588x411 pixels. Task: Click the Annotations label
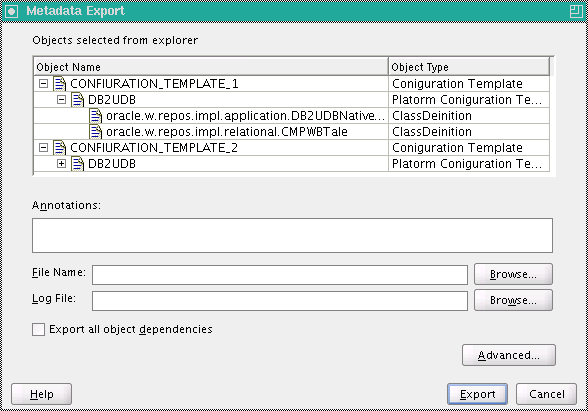coord(66,206)
